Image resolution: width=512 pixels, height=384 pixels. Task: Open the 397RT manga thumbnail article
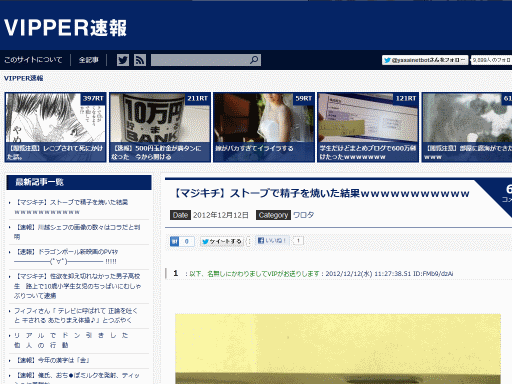tap(55, 127)
